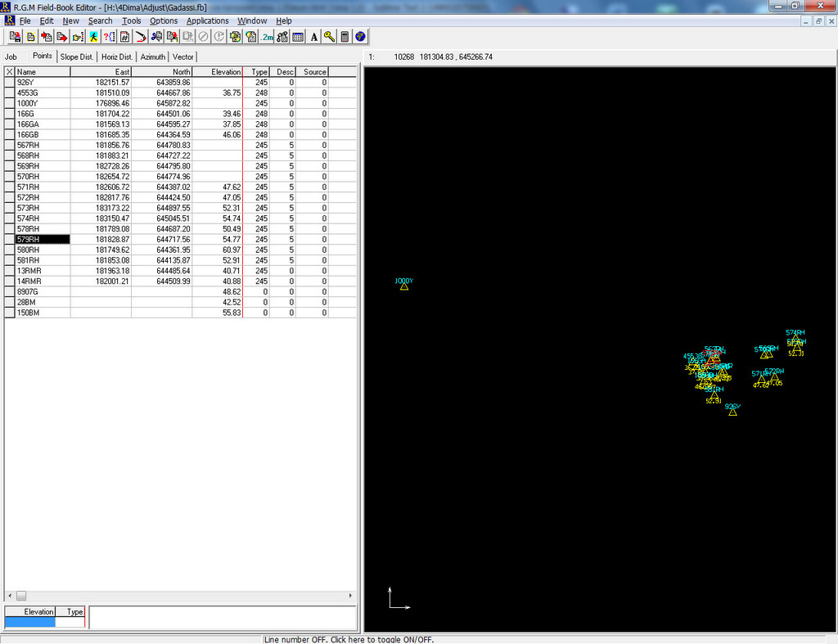This screenshot has width=838, height=644.
Task: Click the East column header
Action: (101, 72)
